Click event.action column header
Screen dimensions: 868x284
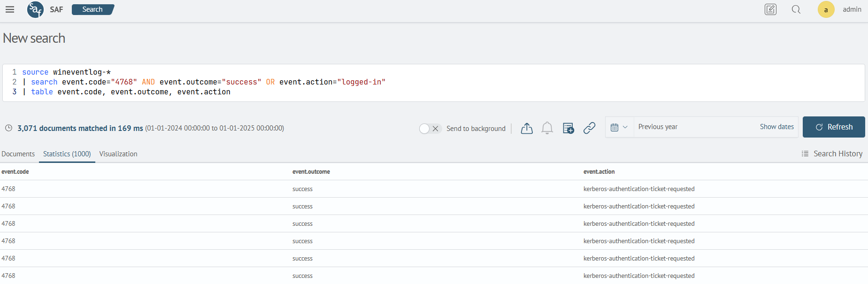(x=599, y=172)
